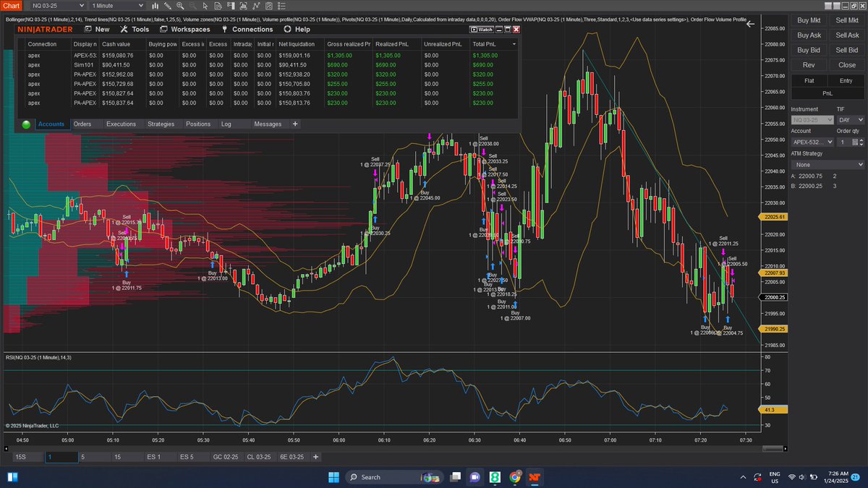
Task: Open NinjaTrader icon in the taskbar
Action: point(535,477)
